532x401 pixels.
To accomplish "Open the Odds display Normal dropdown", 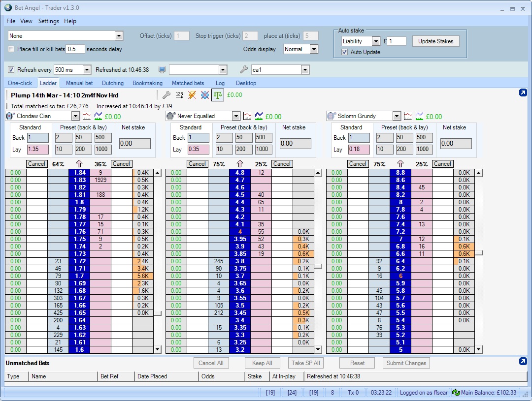I will (x=314, y=49).
